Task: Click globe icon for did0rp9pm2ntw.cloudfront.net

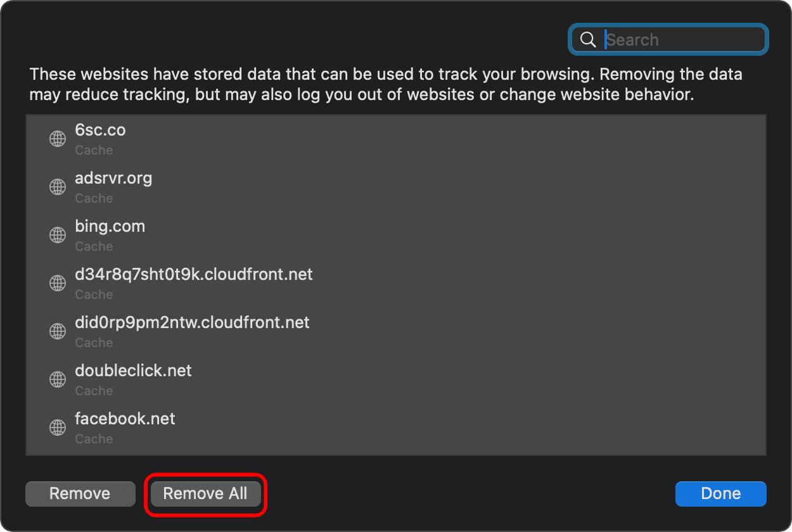Action: [58, 331]
